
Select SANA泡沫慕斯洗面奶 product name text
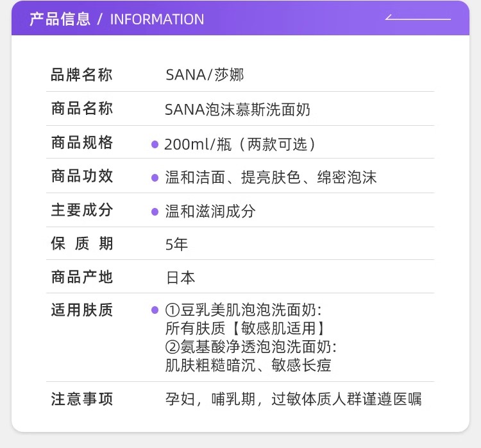238,110
